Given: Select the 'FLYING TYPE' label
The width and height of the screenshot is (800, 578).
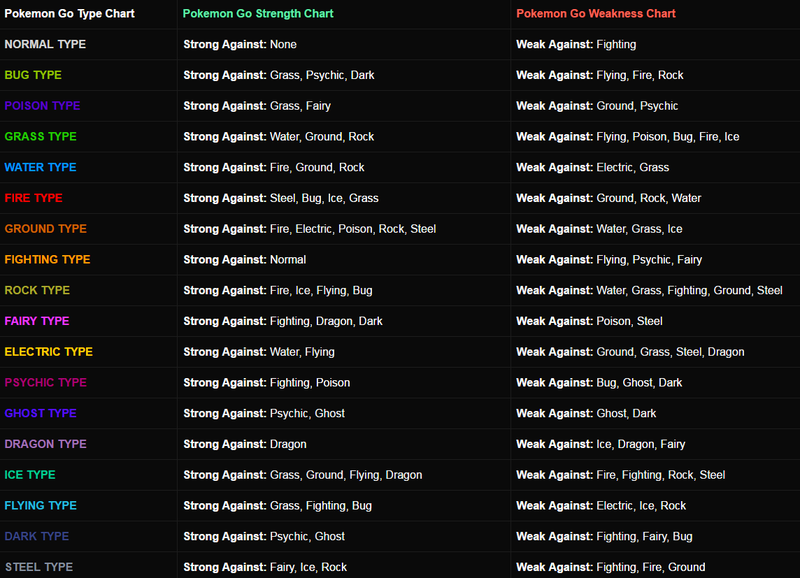Looking at the screenshot, I should coord(41,506).
